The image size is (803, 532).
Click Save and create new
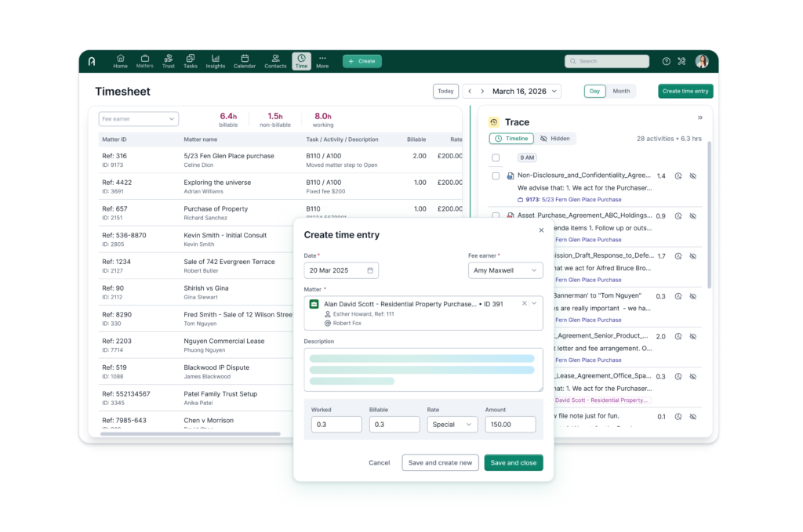441,462
